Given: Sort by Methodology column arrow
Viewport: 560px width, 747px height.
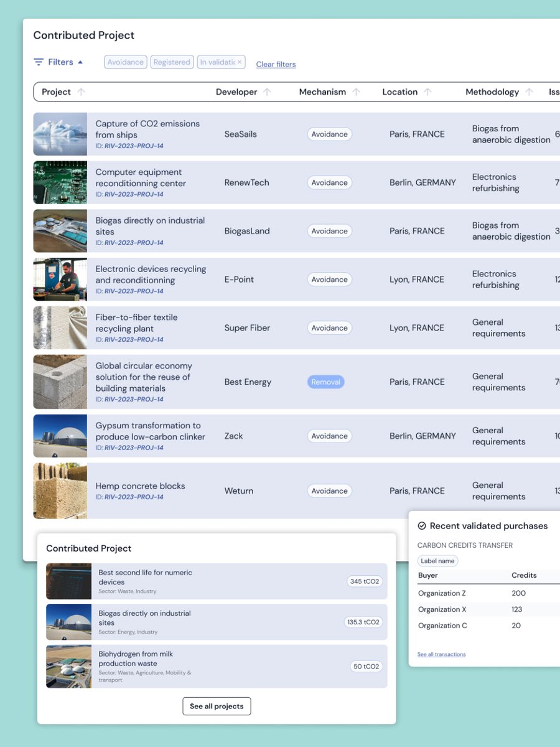Looking at the screenshot, I should click(529, 92).
